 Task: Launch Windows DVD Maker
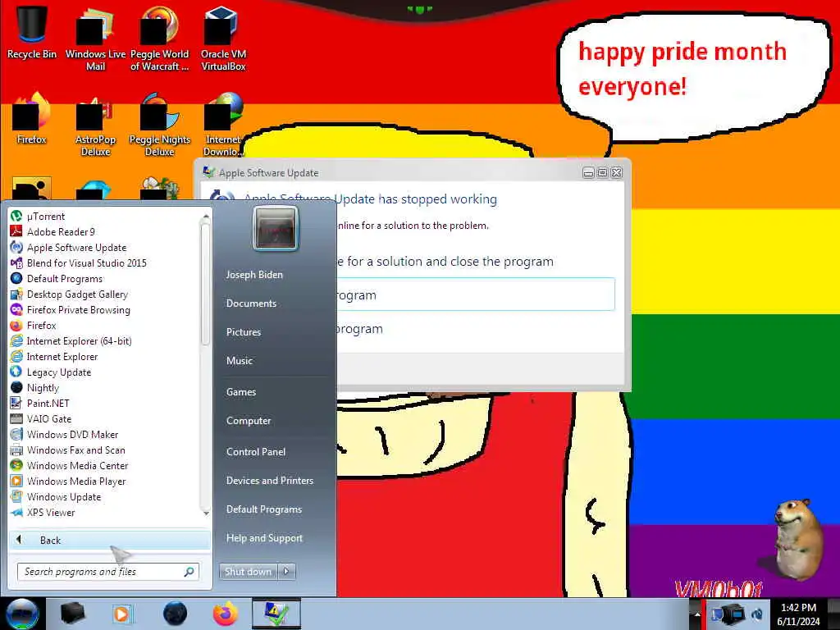(72, 435)
